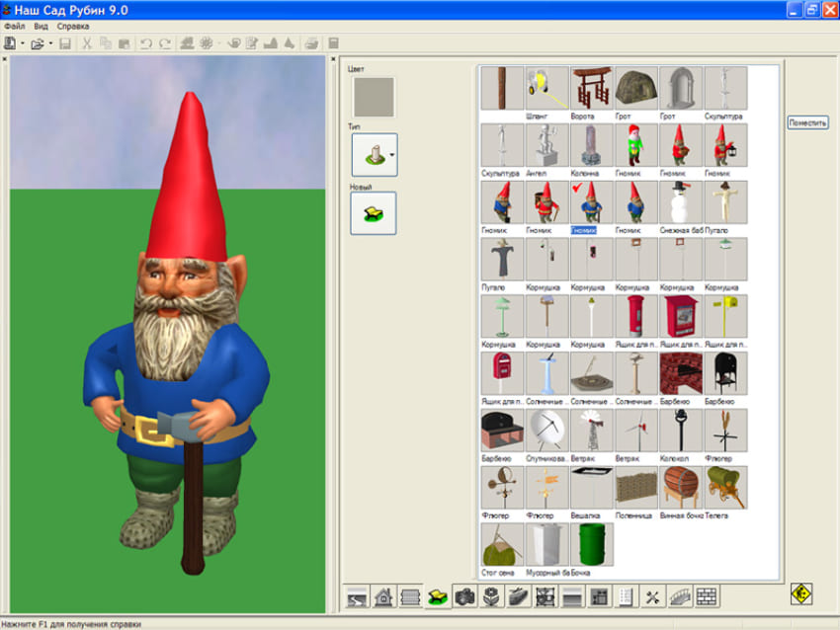Click the Снежная баб label text

point(682,230)
